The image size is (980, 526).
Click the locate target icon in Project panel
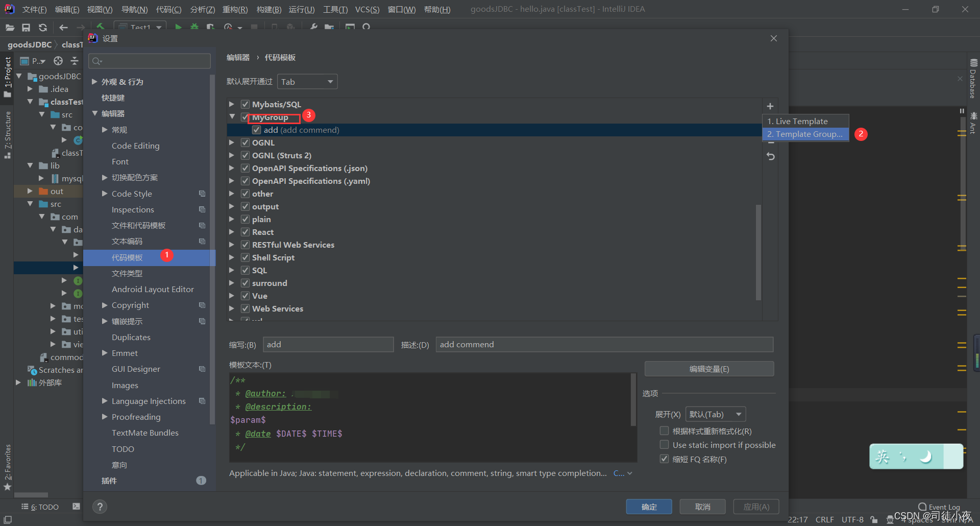tap(58, 61)
